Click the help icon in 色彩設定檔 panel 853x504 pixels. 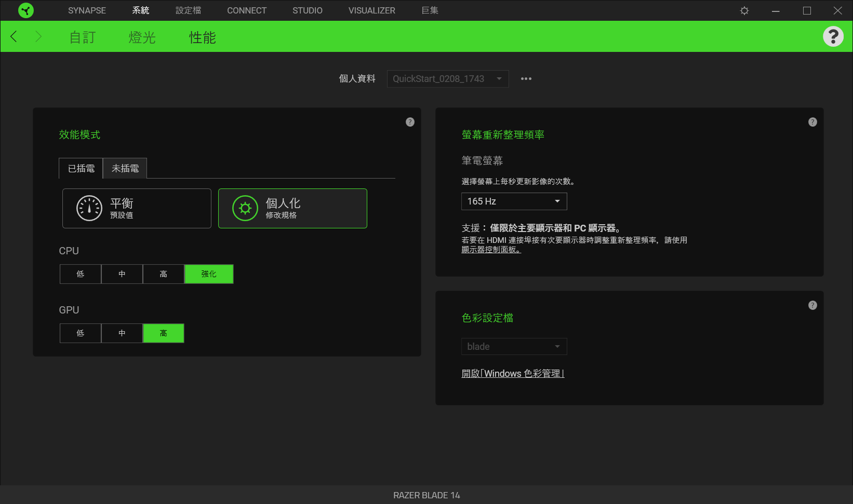click(x=812, y=305)
